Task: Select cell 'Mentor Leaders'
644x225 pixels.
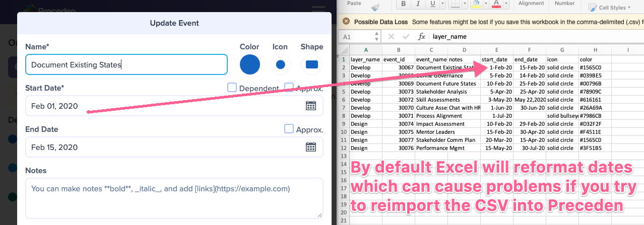Action: [x=432, y=132]
